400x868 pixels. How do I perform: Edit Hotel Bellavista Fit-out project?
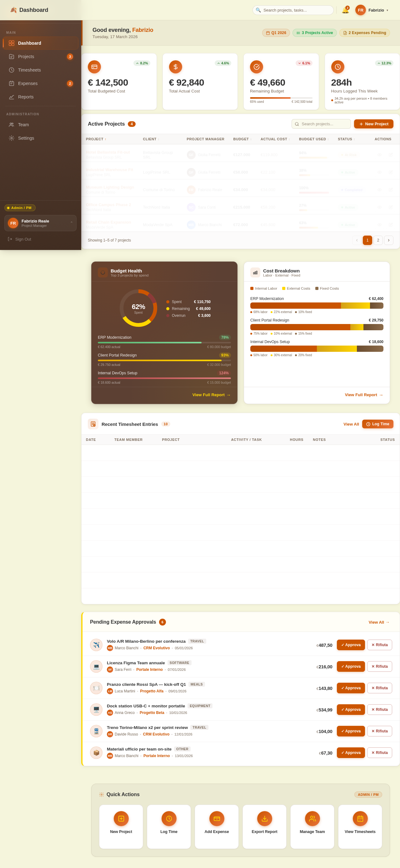(x=391, y=155)
